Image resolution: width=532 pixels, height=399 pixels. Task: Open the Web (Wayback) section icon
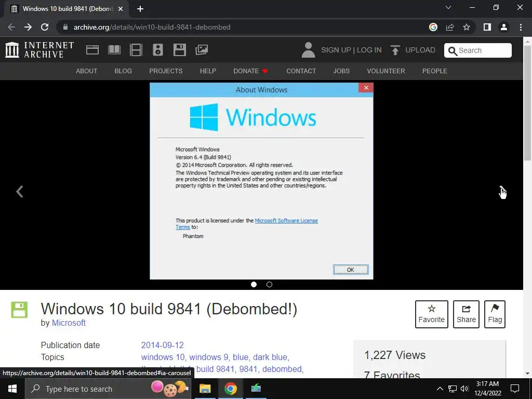tap(92, 50)
